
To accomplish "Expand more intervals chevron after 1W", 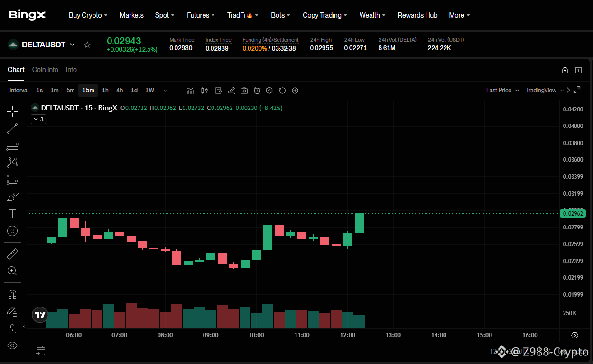I will click(x=166, y=91).
